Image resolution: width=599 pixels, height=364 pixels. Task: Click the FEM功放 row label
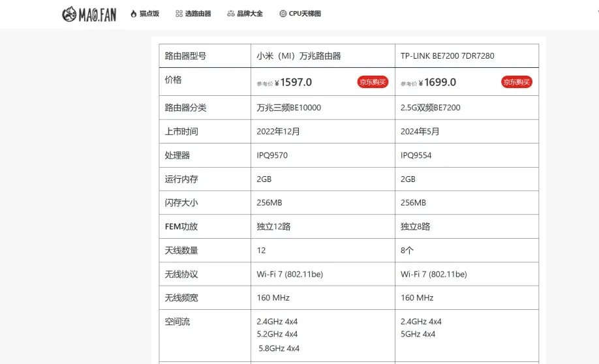[181, 226]
